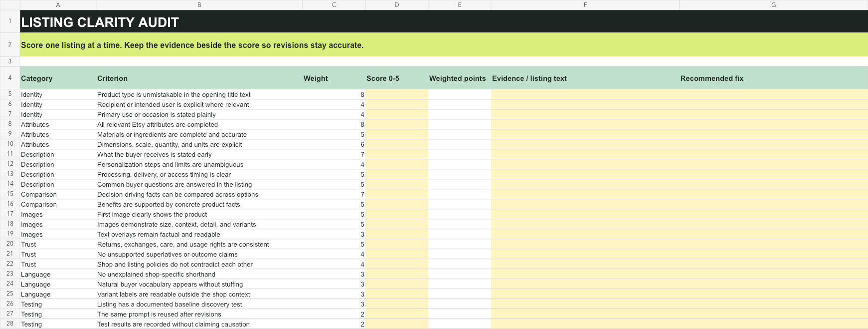Image resolution: width=868 pixels, height=329 pixels.
Task: Click 'Primary use or occasion is stated plainly'
Action: pos(157,114)
